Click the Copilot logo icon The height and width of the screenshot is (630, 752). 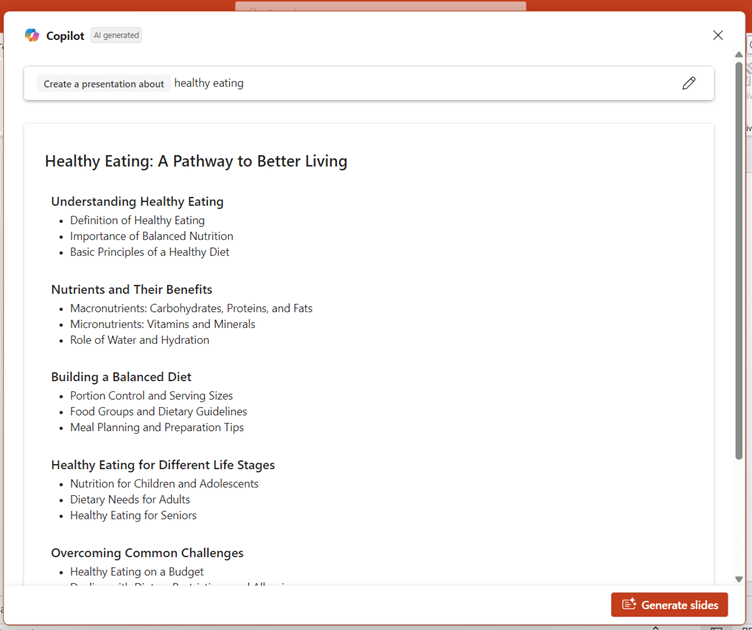pyautogui.click(x=32, y=35)
